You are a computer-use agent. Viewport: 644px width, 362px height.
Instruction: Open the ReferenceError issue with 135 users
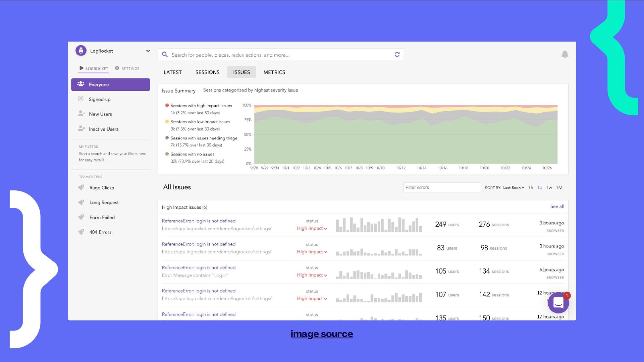[x=199, y=314]
